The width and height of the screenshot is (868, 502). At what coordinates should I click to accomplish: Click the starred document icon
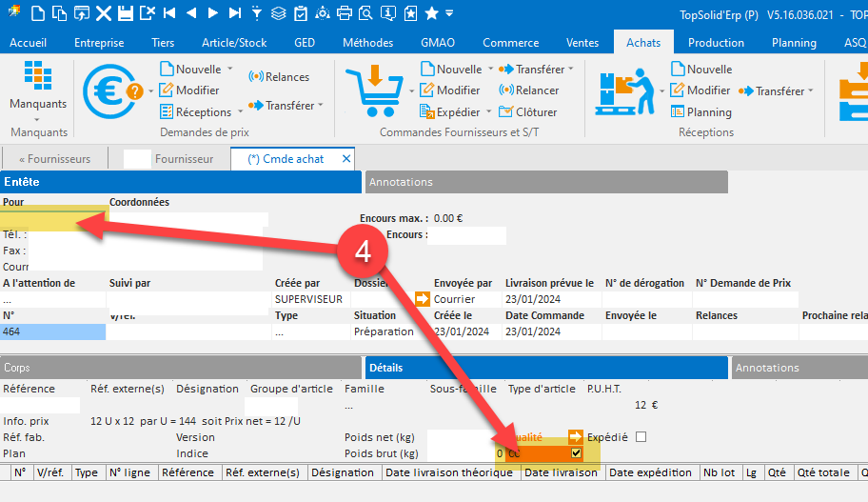click(410, 12)
